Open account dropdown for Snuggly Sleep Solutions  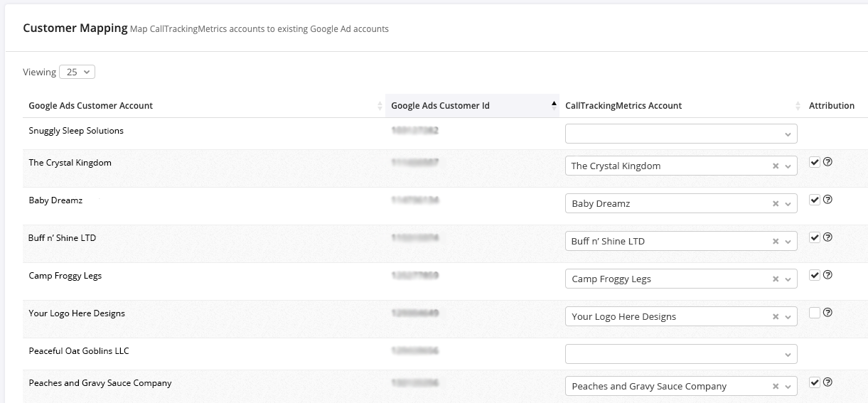click(x=680, y=134)
